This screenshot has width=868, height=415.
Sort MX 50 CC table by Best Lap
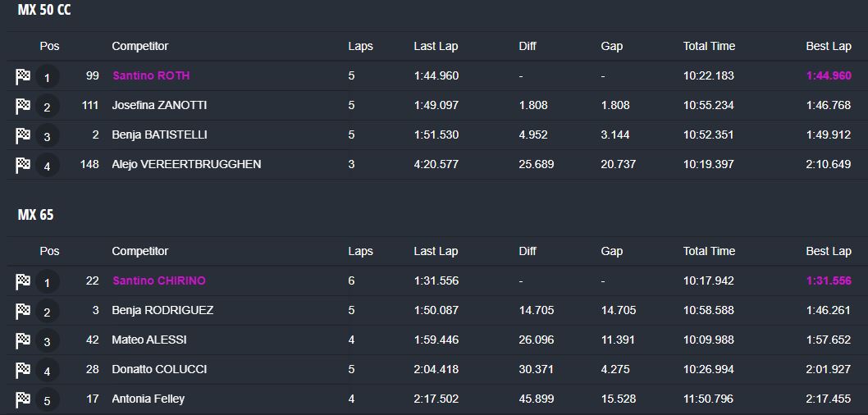(x=829, y=46)
